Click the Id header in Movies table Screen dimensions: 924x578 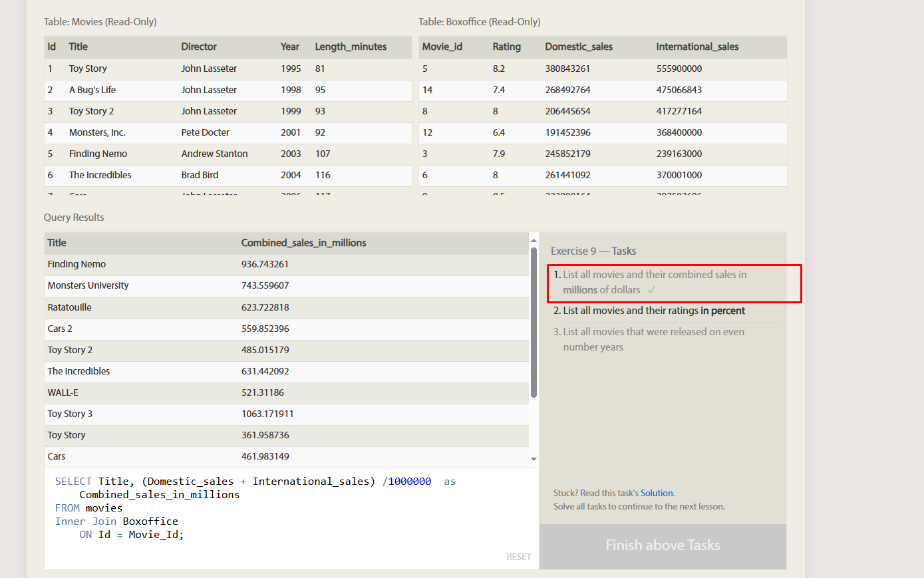(x=51, y=47)
